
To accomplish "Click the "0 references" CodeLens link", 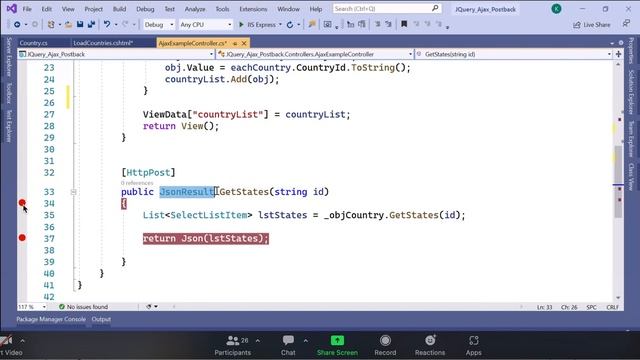I will pos(137,183).
